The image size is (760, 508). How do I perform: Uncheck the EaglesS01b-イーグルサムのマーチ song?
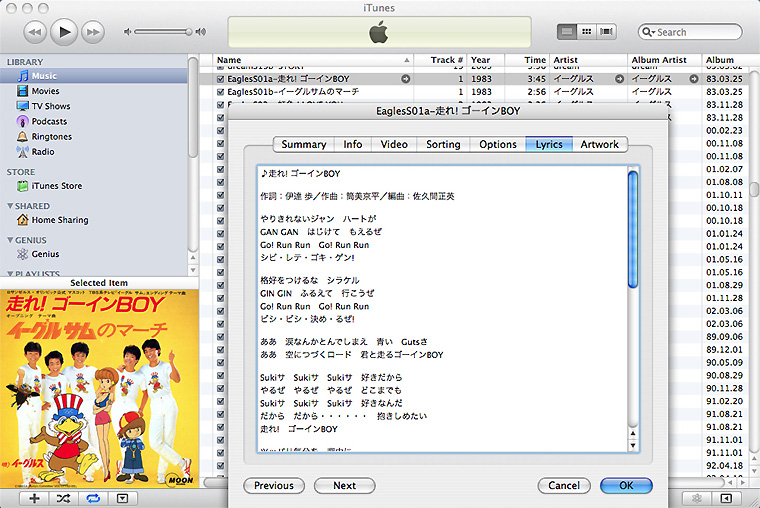(221, 92)
